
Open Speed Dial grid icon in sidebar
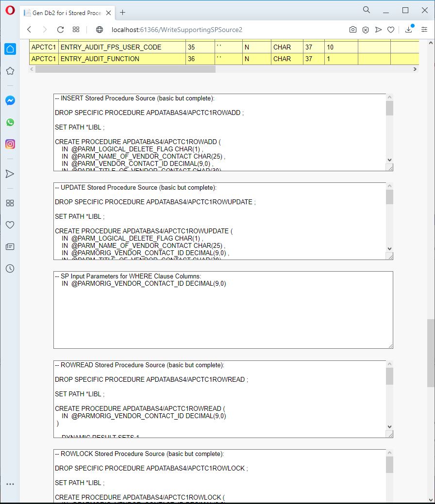point(10,203)
